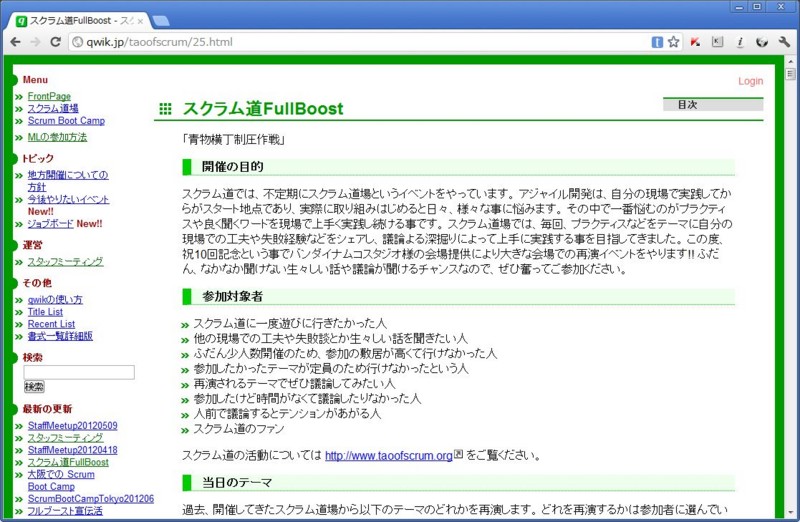Bookmark this page with the star icon
The width and height of the screenshot is (800, 522).
pyautogui.click(x=673, y=42)
